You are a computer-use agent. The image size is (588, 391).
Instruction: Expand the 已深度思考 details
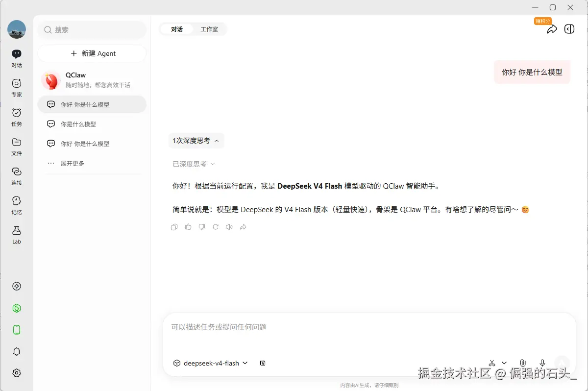click(194, 164)
